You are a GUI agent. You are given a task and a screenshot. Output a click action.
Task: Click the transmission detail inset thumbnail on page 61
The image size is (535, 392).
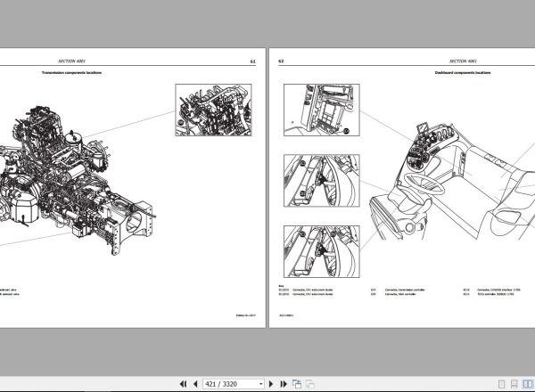click(213, 110)
